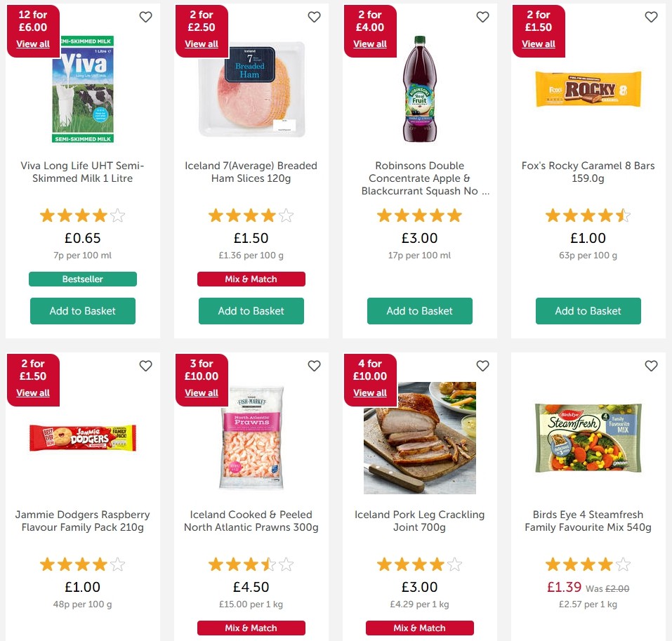Favourite Robinsons squash using heart icon
672x641 pixels.
coord(482,17)
